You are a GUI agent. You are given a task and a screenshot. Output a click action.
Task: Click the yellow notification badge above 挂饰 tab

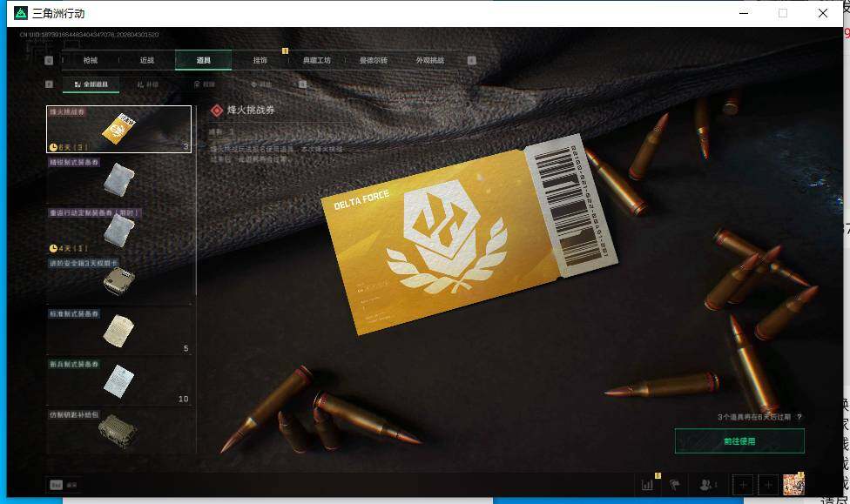[x=285, y=51]
